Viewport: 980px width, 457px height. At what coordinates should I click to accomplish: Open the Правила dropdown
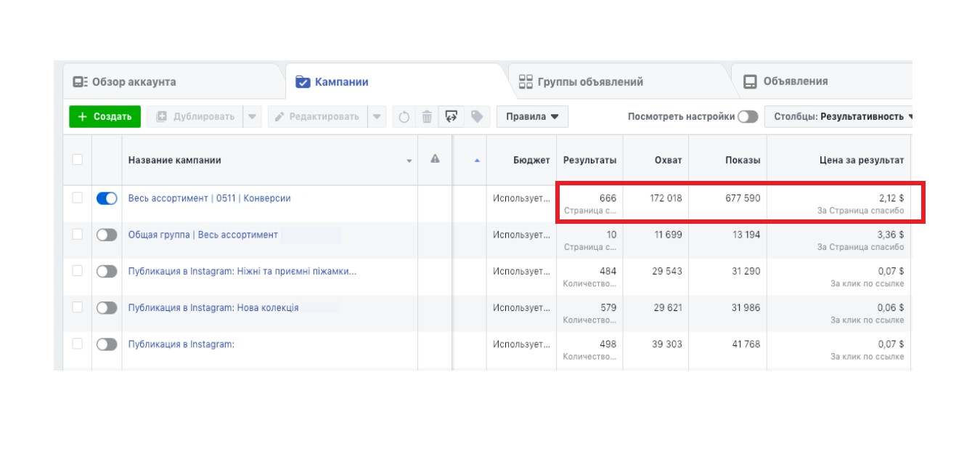pos(532,116)
